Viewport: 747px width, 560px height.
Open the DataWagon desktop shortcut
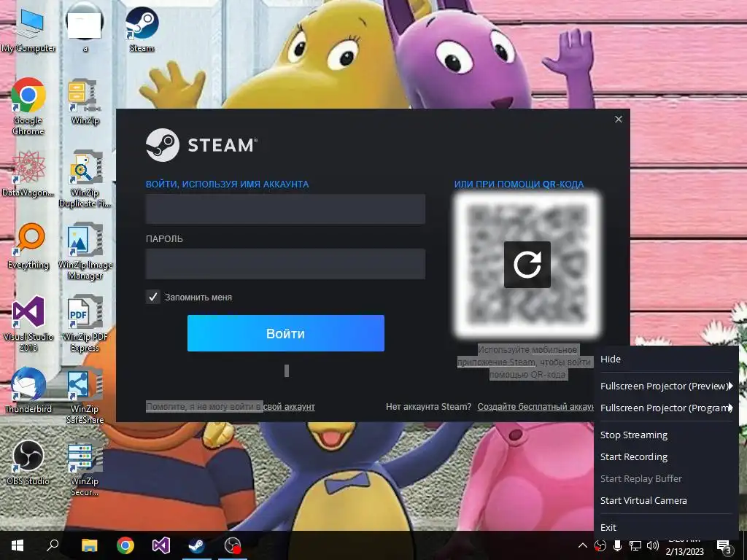pyautogui.click(x=28, y=174)
